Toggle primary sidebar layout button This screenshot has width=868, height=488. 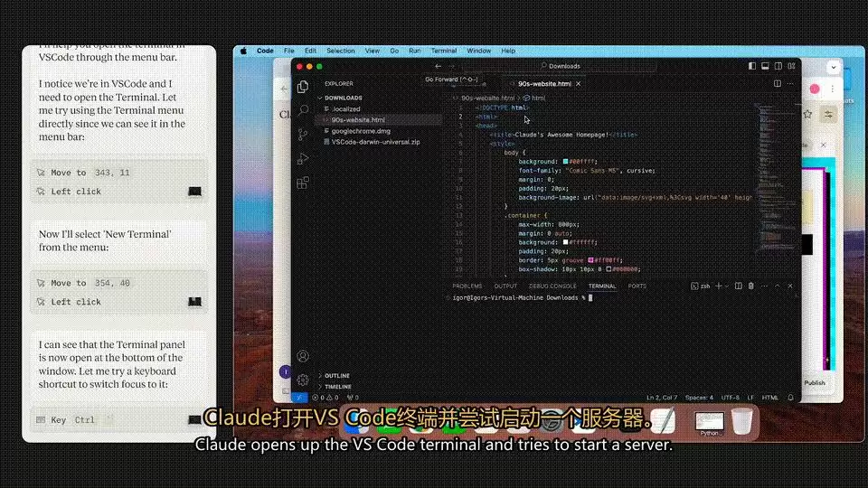click(751, 66)
